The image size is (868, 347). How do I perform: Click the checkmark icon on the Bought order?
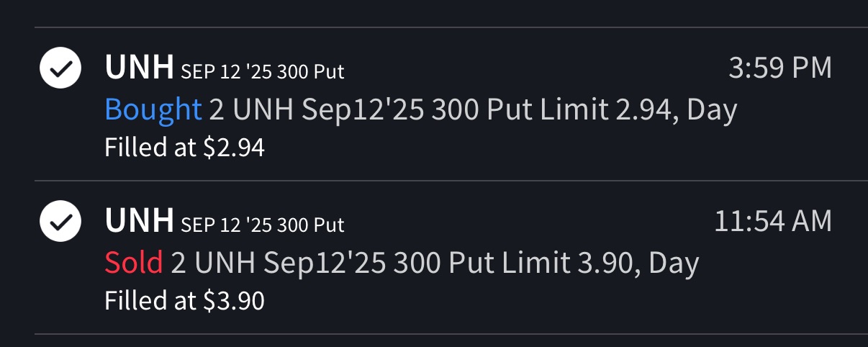(x=60, y=69)
